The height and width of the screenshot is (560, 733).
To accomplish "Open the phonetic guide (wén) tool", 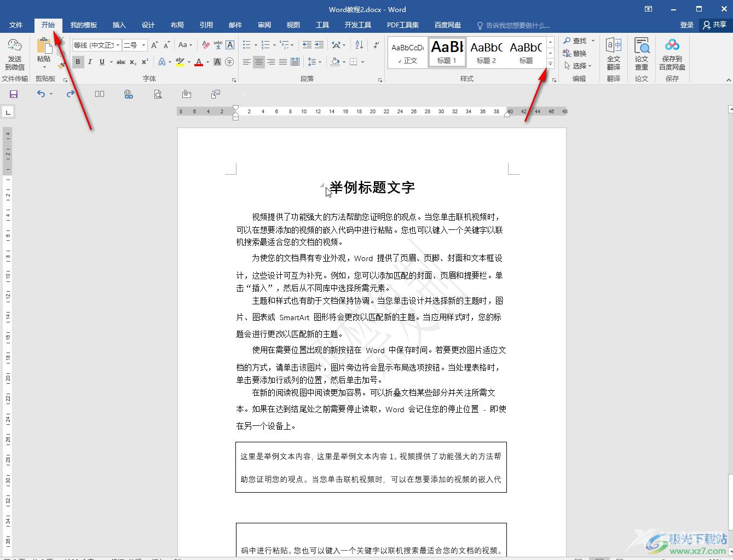I will tap(218, 45).
